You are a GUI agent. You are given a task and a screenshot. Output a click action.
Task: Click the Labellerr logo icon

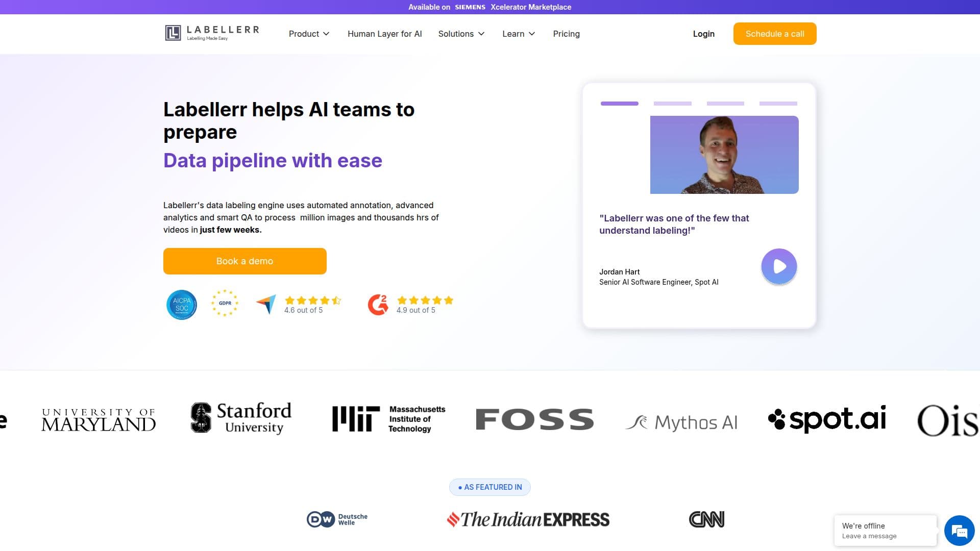(173, 33)
